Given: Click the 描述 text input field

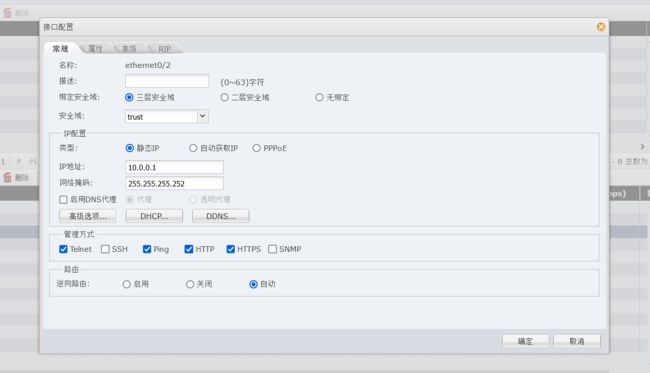Looking at the screenshot, I should 167,81.
